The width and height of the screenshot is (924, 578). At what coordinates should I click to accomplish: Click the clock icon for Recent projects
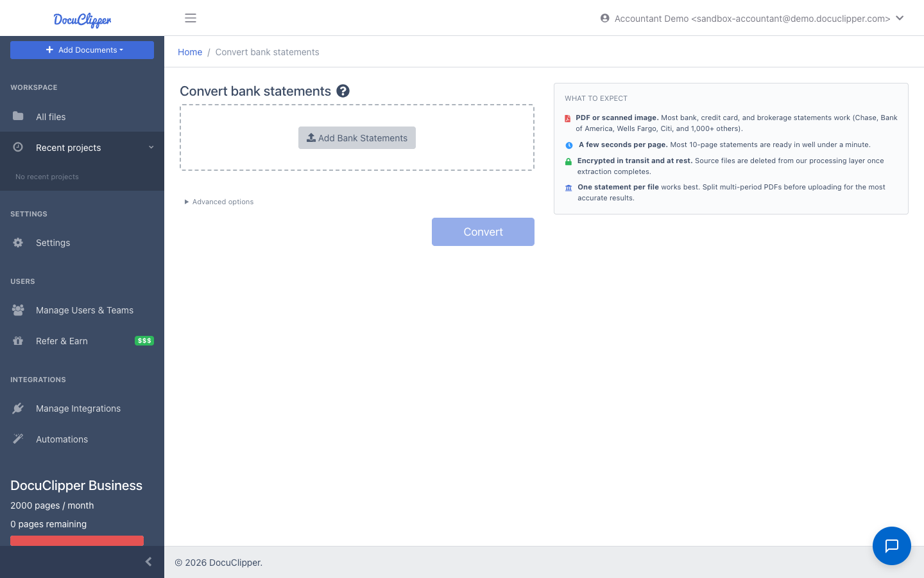click(18, 147)
